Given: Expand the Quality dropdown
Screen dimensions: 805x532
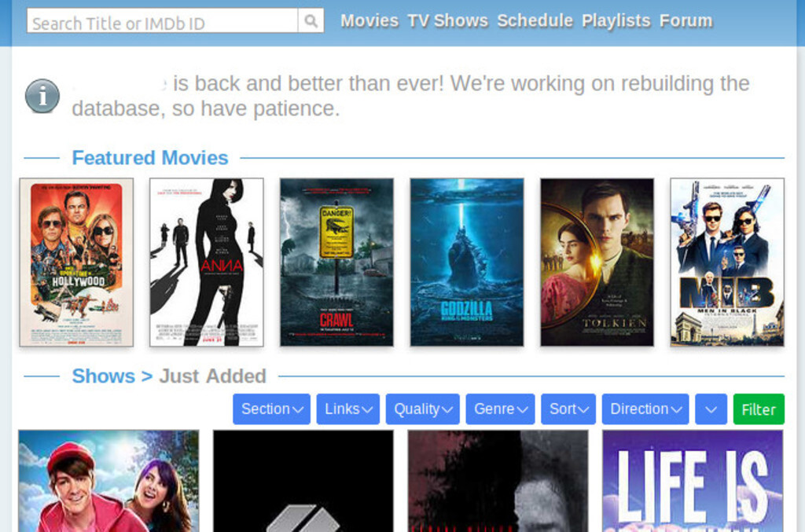Looking at the screenshot, I should (x=422, y=409).
